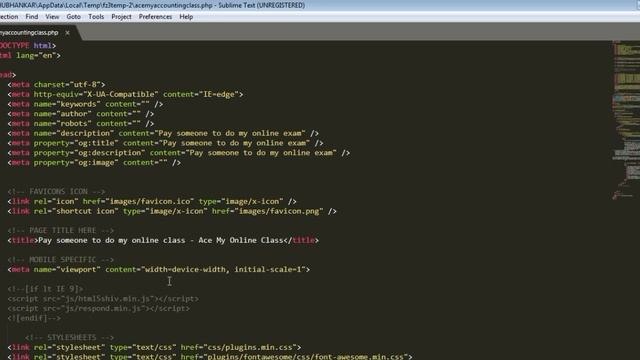
Task: Click the meta charset="utf-8" line
Action: coord(56,84)
